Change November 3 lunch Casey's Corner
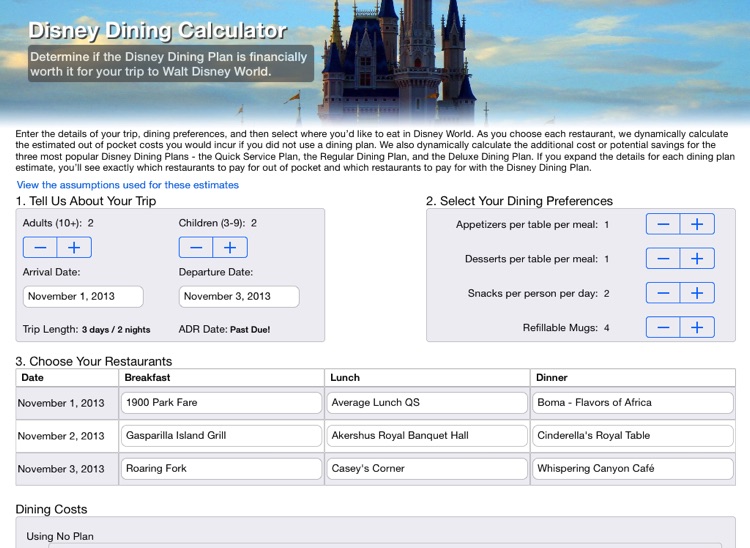This screenshot has height=548, width=750. pos(427,469)
